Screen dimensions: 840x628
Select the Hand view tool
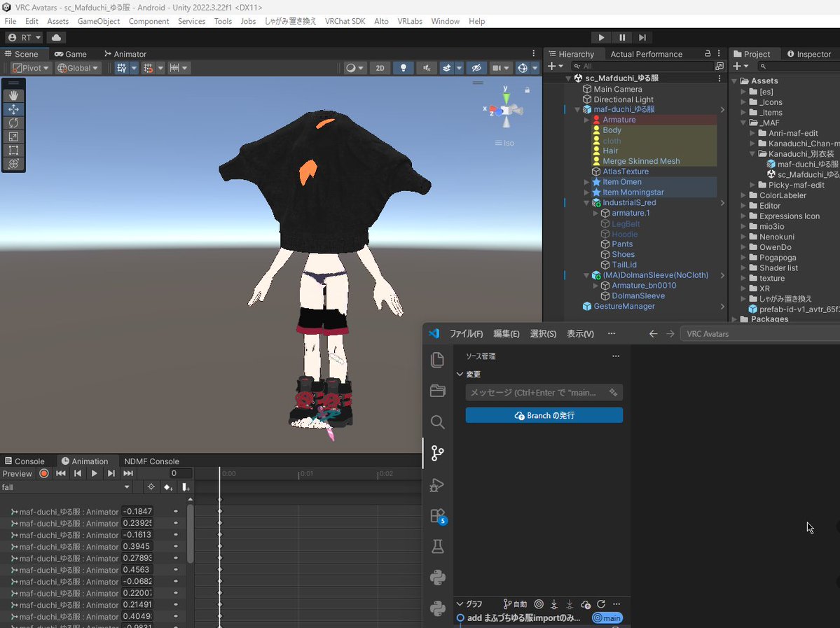13,95
